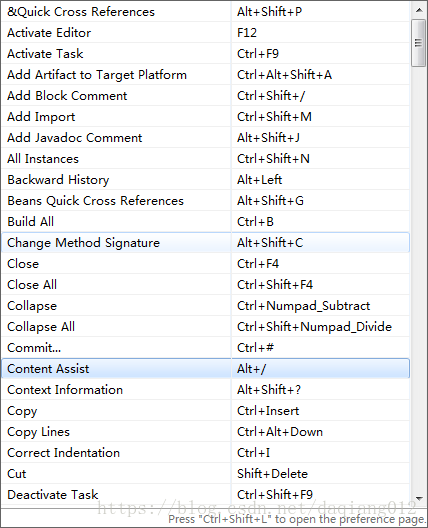428x528 pixels.
Task: Pick the Commit... command
Action: click(x=205, y=348)
